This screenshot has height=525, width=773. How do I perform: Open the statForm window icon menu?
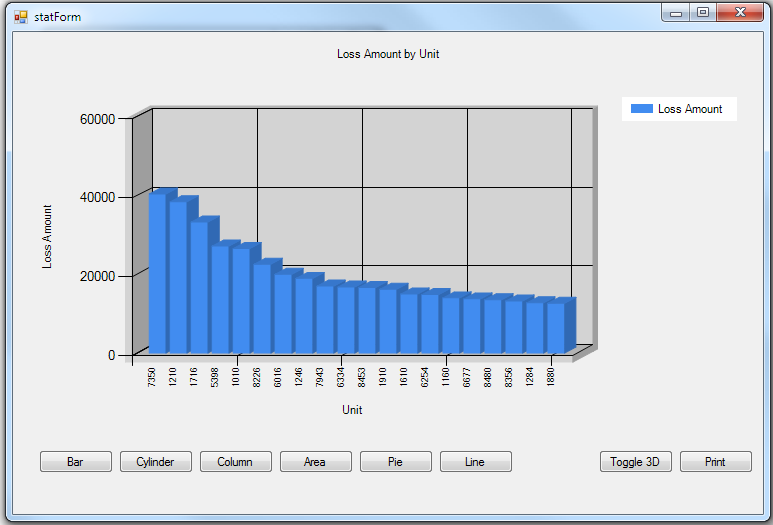[21, 17]
